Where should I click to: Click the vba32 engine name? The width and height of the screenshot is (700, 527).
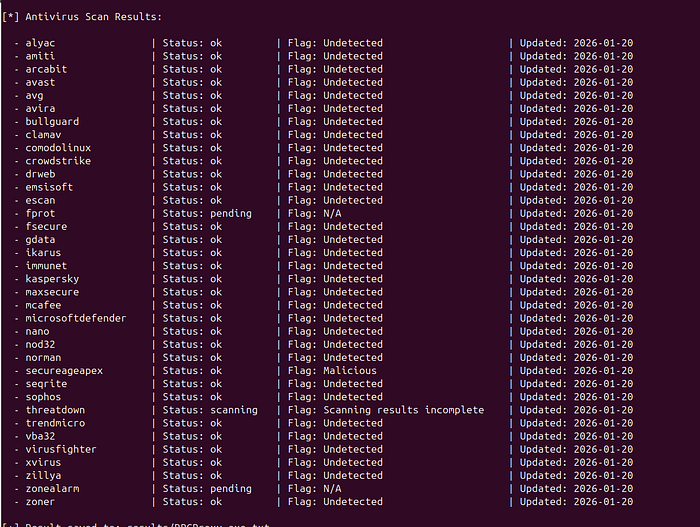coord(40,436)
